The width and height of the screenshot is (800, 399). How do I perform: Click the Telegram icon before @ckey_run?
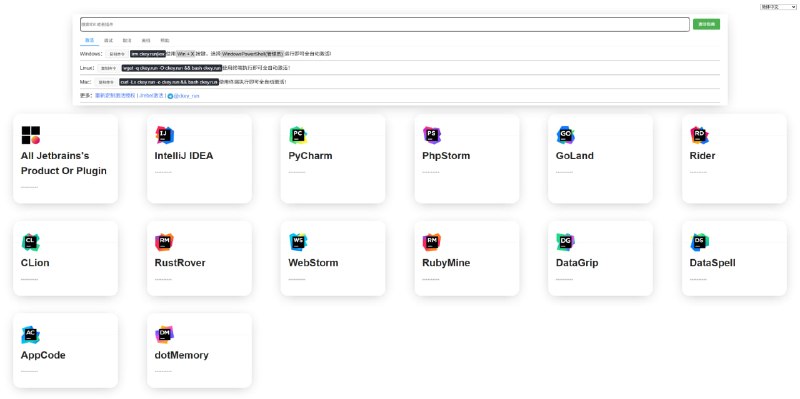tap(170, 96)
